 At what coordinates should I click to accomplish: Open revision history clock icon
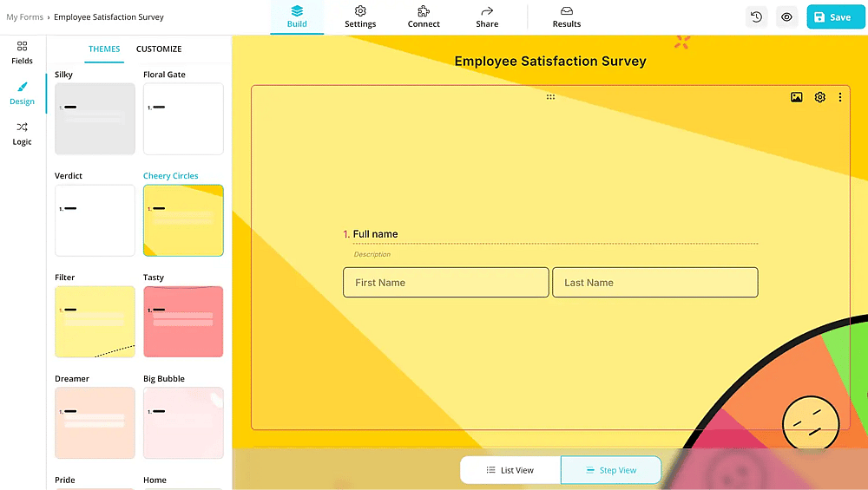[757, 17]
